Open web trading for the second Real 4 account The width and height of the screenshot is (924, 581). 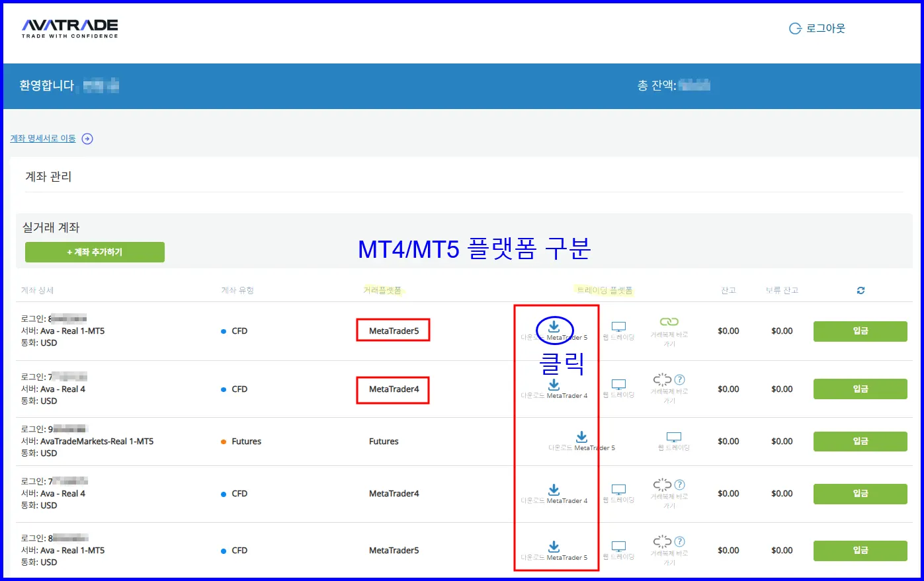click(x=618, y=489)
